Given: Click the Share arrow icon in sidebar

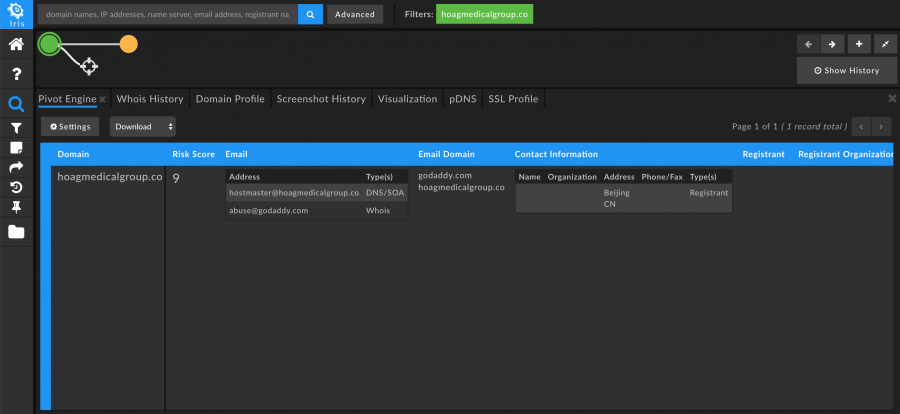Looking at the screenshot, I should point(17,167).
